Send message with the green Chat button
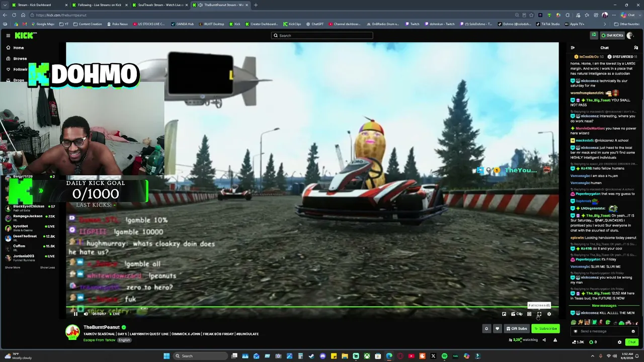 click(x=632, y=342)
